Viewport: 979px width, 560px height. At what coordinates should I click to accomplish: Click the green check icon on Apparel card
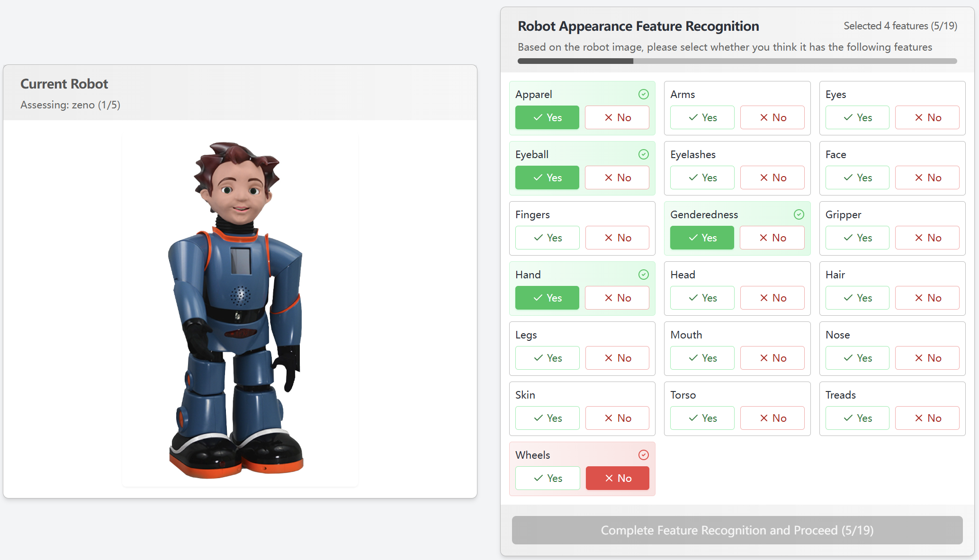(x=643, y=94)
